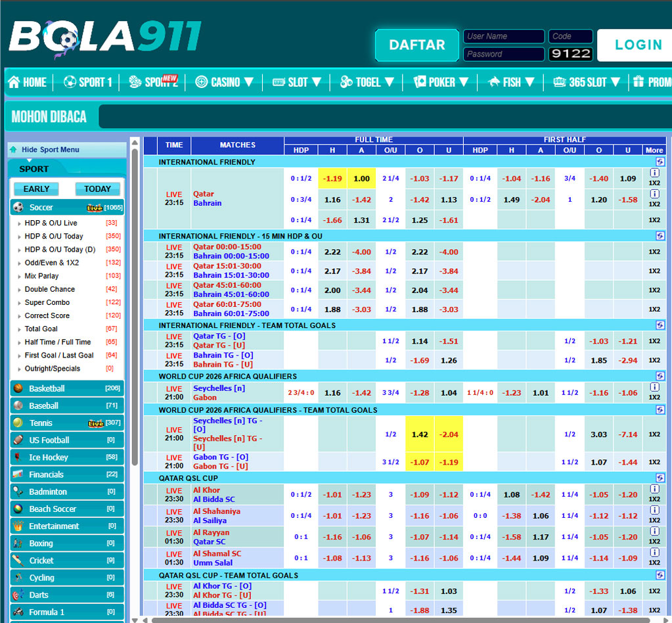Click the PROMO menu gift icon

(x=638, y=81)
